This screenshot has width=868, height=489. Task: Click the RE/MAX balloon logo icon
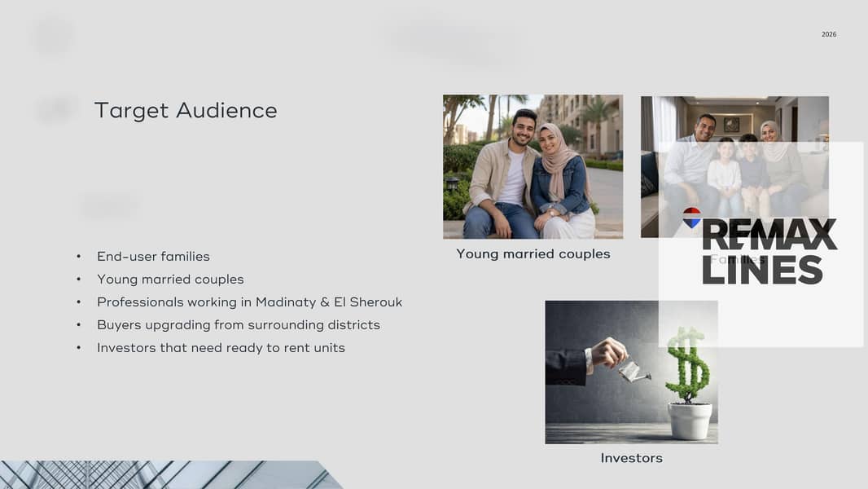(x=691, y=218)
